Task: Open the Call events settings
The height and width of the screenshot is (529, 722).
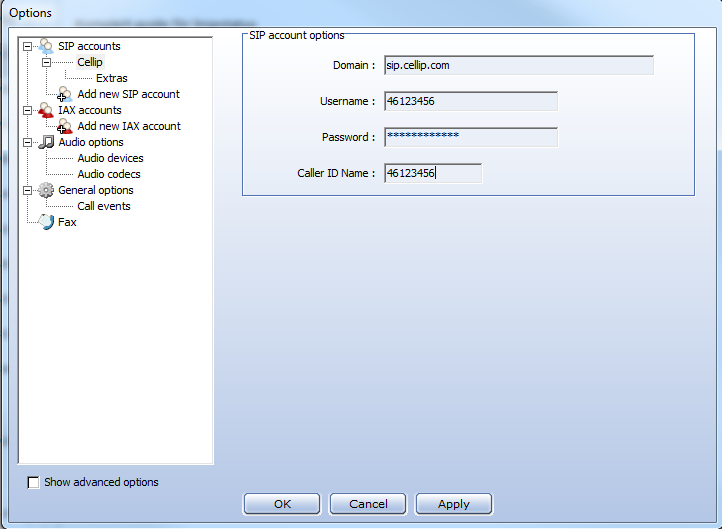Action: tap(104, 206)
